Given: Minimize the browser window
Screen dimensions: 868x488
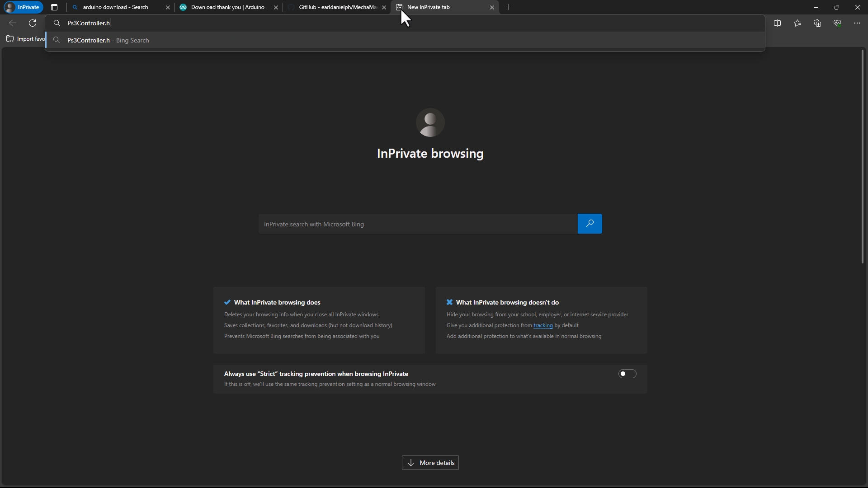Looking at the screenshot, I should tap(816, 7).
